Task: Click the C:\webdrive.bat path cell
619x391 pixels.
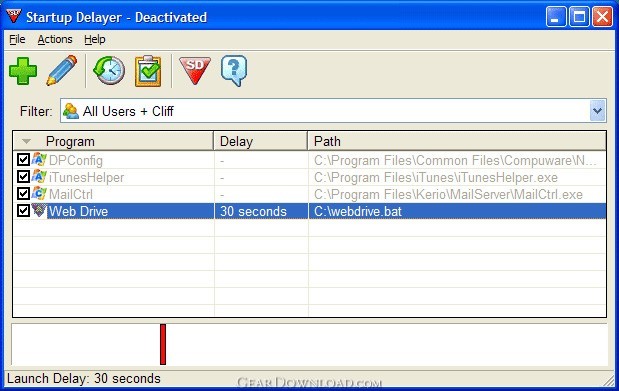Action: 457,211
